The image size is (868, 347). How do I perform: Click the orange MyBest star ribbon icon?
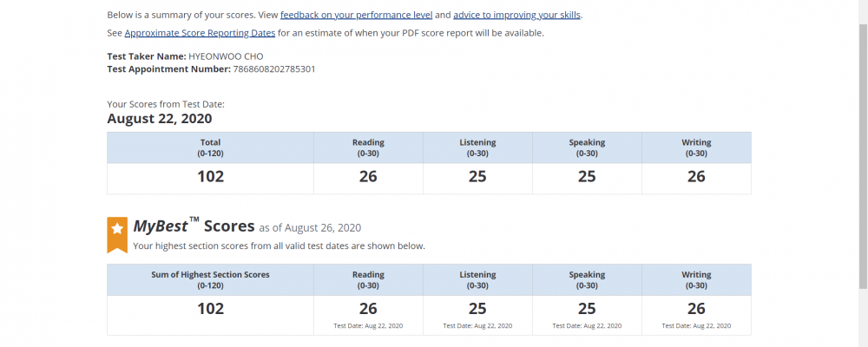tap(117, 234)
